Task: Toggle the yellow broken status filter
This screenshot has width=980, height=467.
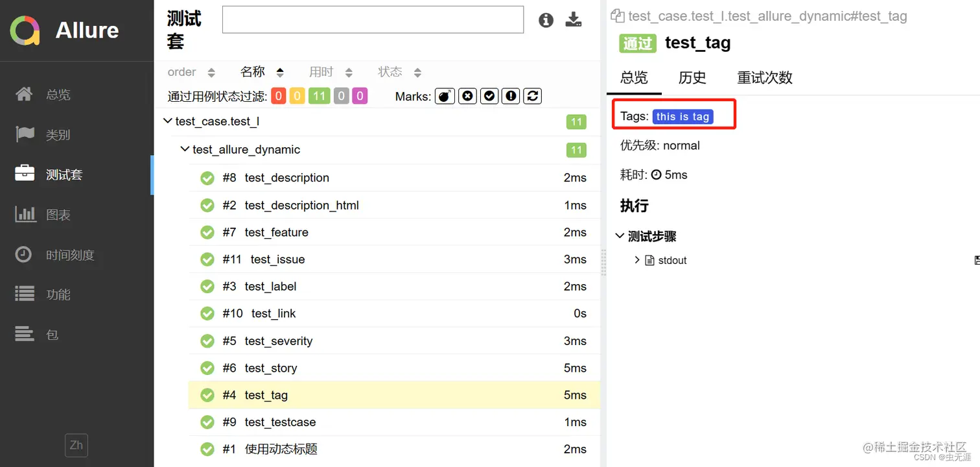Action: [297, 96]
